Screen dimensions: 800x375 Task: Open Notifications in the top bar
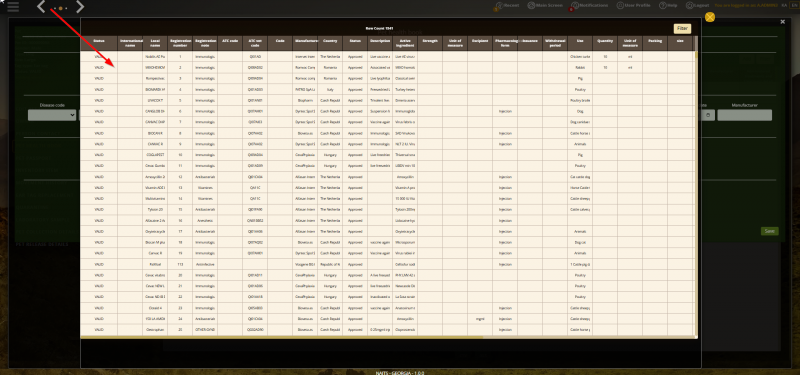click(x=590, y=6)
